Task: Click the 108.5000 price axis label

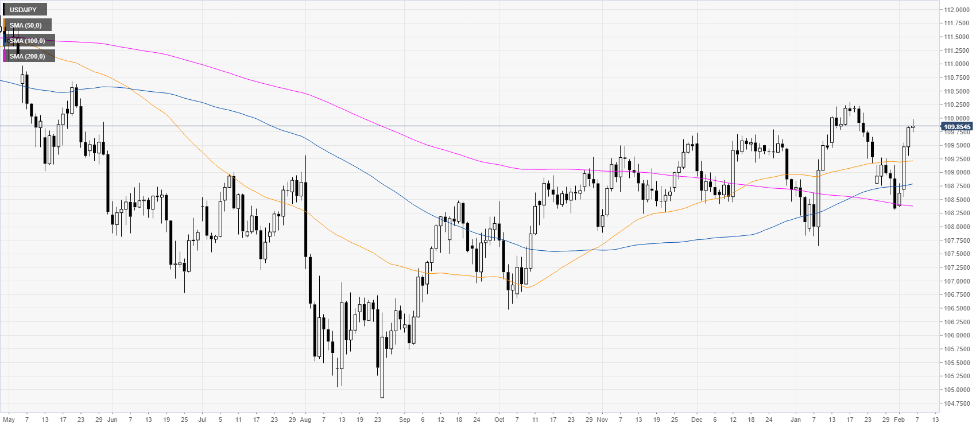Action: click(x=957, y=200)
